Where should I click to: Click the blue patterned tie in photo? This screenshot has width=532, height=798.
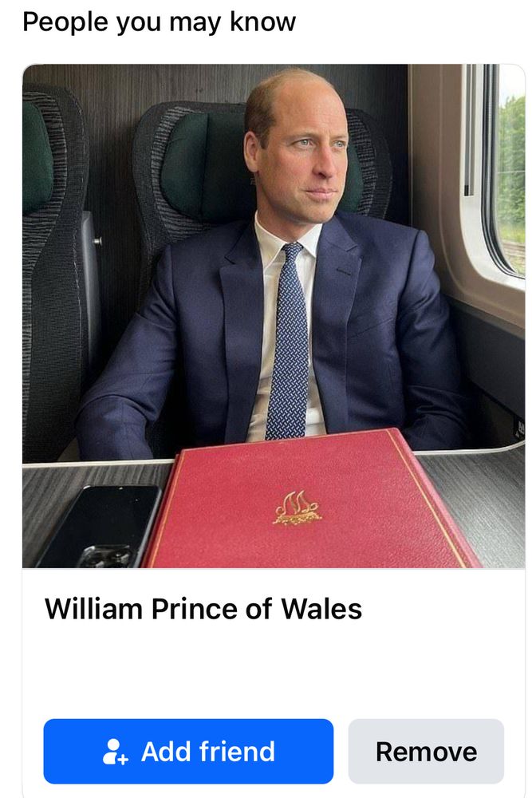[x=289, y=341]
